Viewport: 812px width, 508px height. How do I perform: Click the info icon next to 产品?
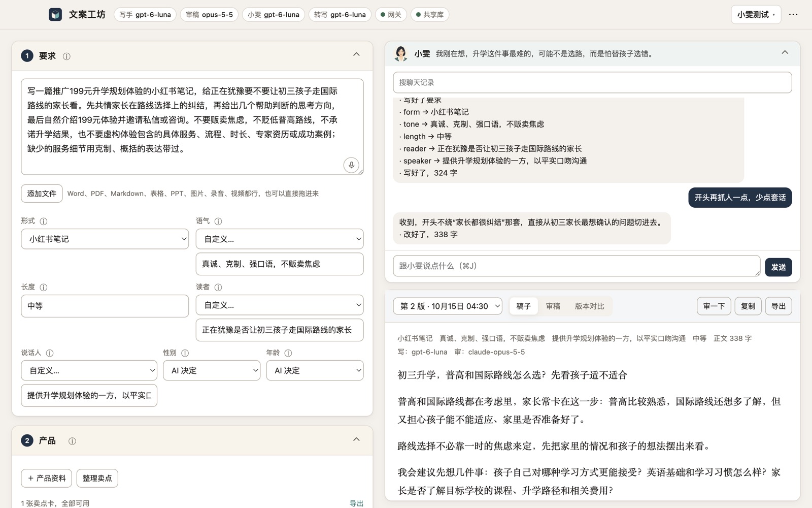click(x=72, y=441)
